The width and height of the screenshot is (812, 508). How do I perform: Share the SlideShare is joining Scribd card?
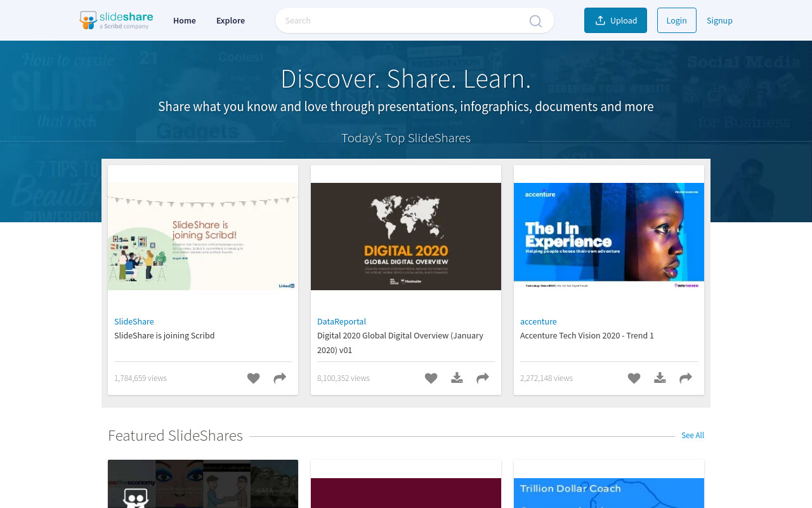(x=280, y=378)
